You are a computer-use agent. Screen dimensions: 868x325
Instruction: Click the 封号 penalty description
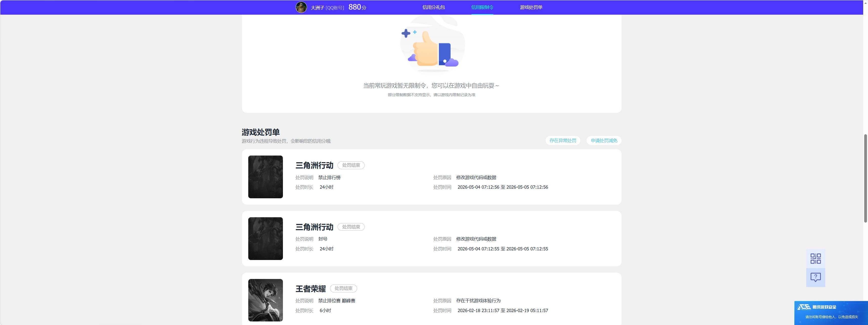322,239
